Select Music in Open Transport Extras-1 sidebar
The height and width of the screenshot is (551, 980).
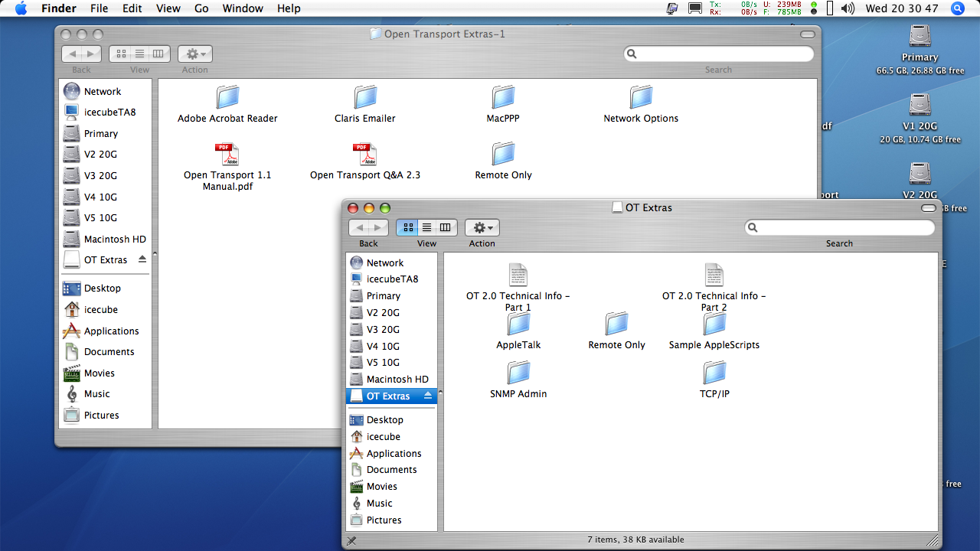(x=106, y=393)
